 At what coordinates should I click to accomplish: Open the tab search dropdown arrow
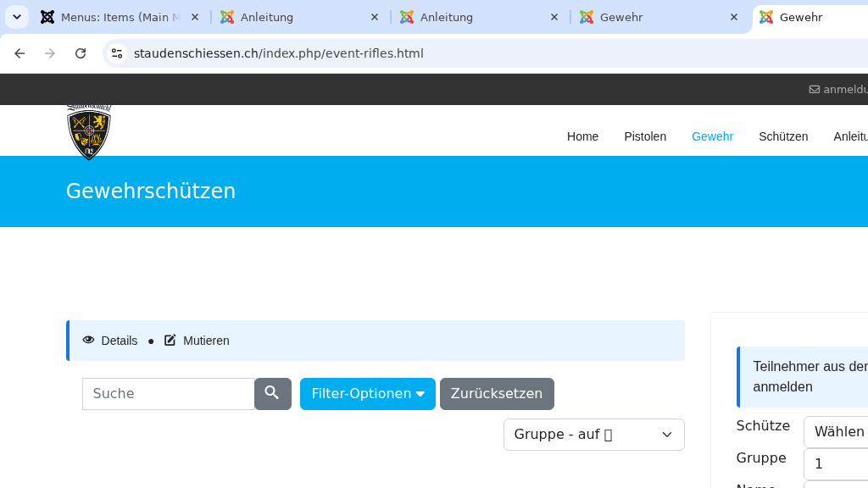[17, 17]
